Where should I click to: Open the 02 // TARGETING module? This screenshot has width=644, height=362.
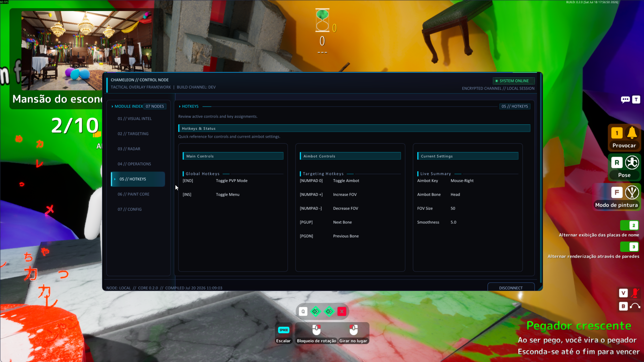tap(133, 134)
